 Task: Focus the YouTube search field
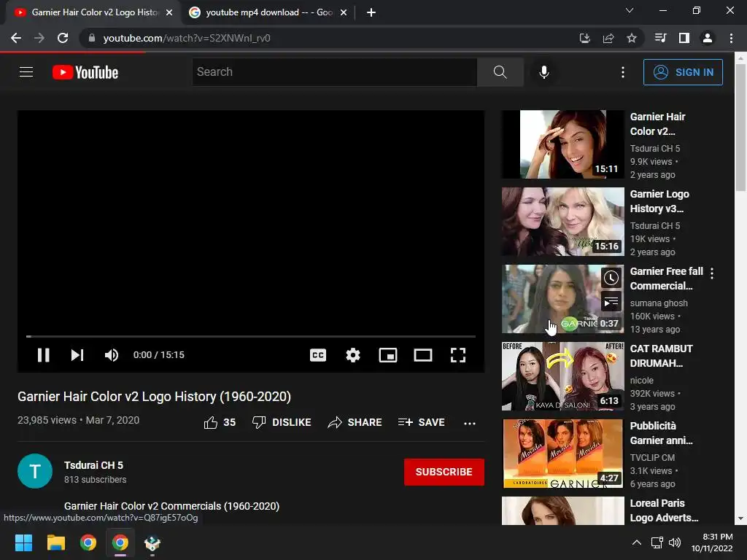pos(334,72)
